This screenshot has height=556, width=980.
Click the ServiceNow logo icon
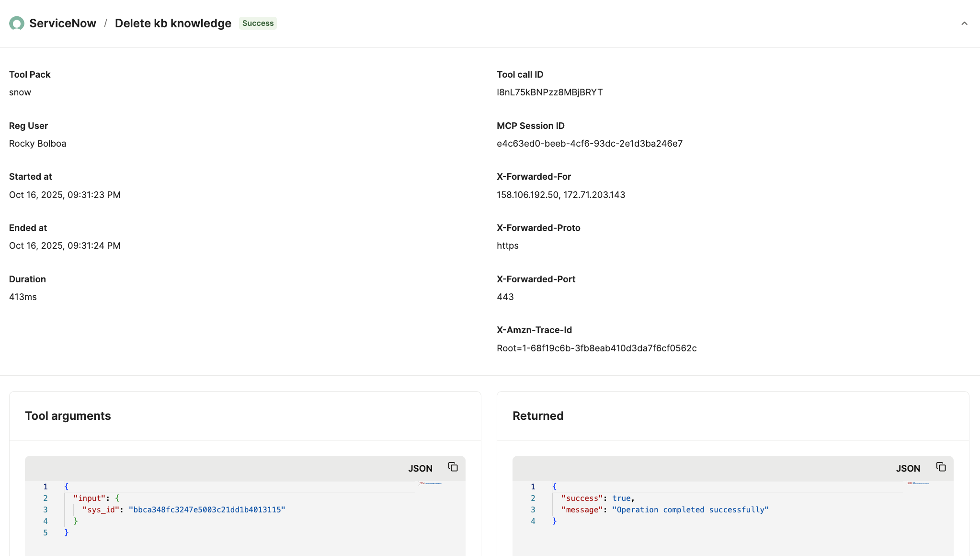tap(17, 23)
